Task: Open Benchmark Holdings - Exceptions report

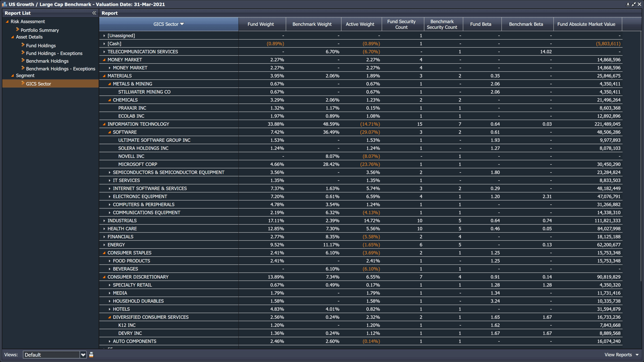Action: 61,69
